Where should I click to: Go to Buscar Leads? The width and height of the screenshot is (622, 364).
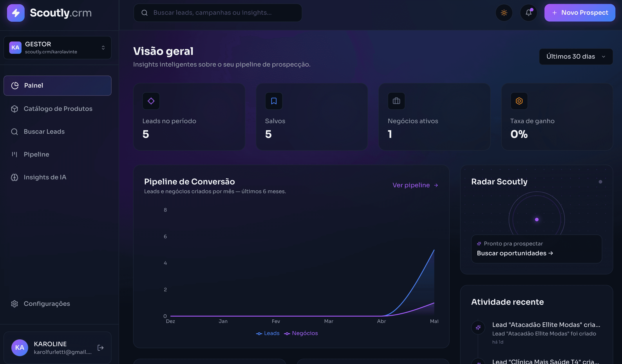coord(58,132)
